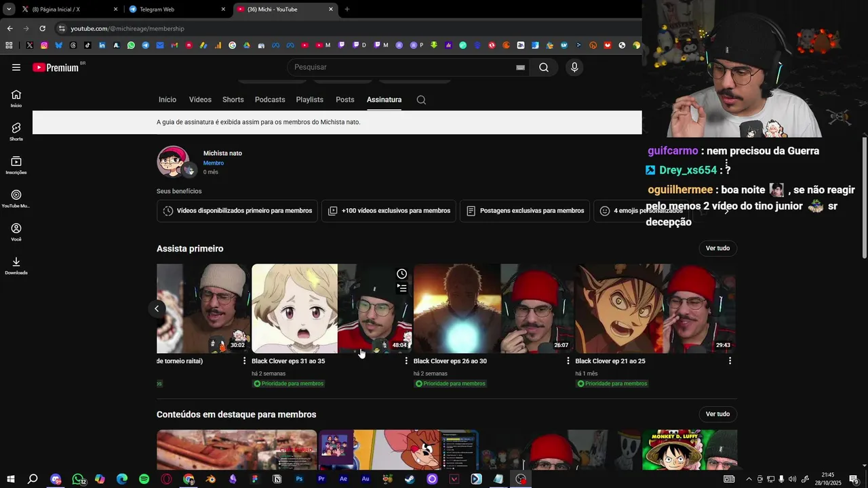Open the Você sidebar icon
868x488 pixels.
point(16,232)
